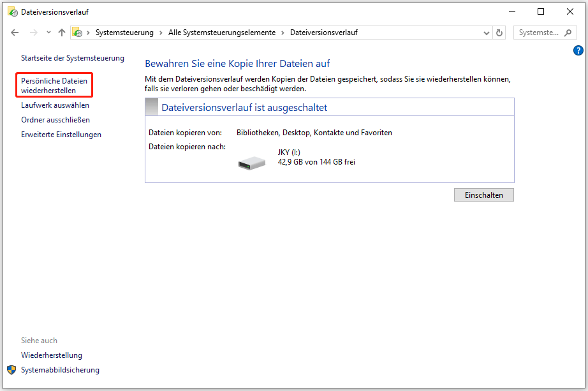The height and width of the screenshot is (391, 588).
Task: Click 'Bewahren Sie eine Kopie Ihrer Dateien auf'
Action: point(237,63)
